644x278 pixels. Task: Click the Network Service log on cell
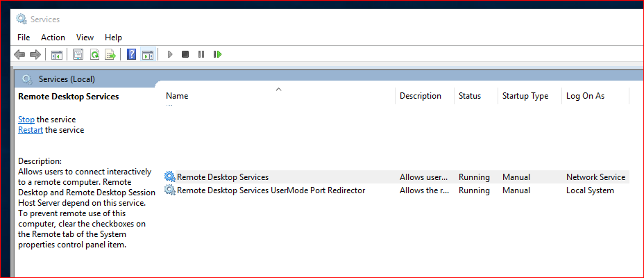tap(596, 177)
